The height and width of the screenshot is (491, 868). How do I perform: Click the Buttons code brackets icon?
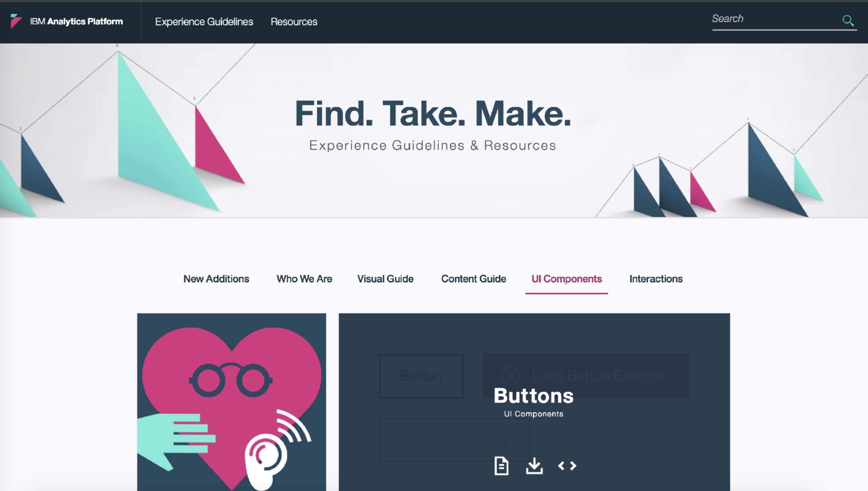tap(567, 466)
